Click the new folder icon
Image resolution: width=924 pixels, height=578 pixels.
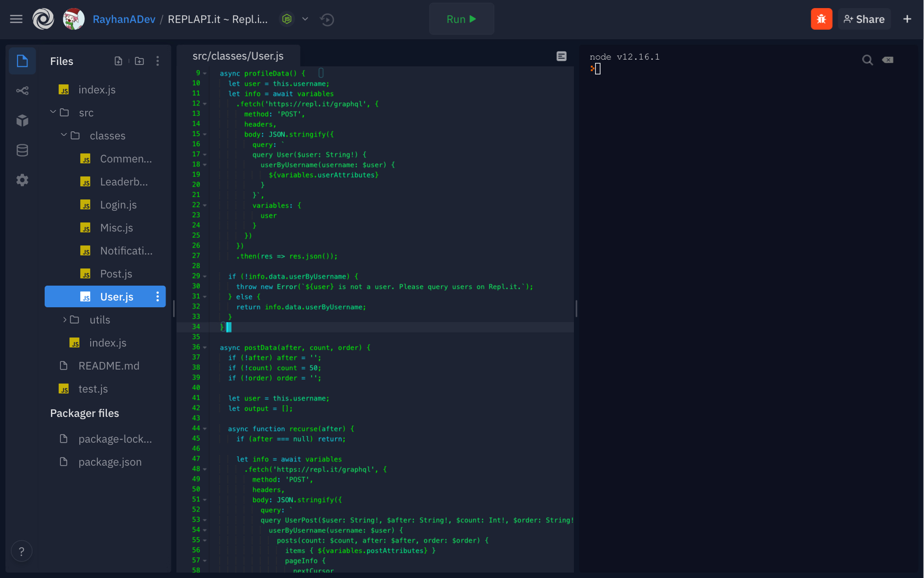[139, 61]
